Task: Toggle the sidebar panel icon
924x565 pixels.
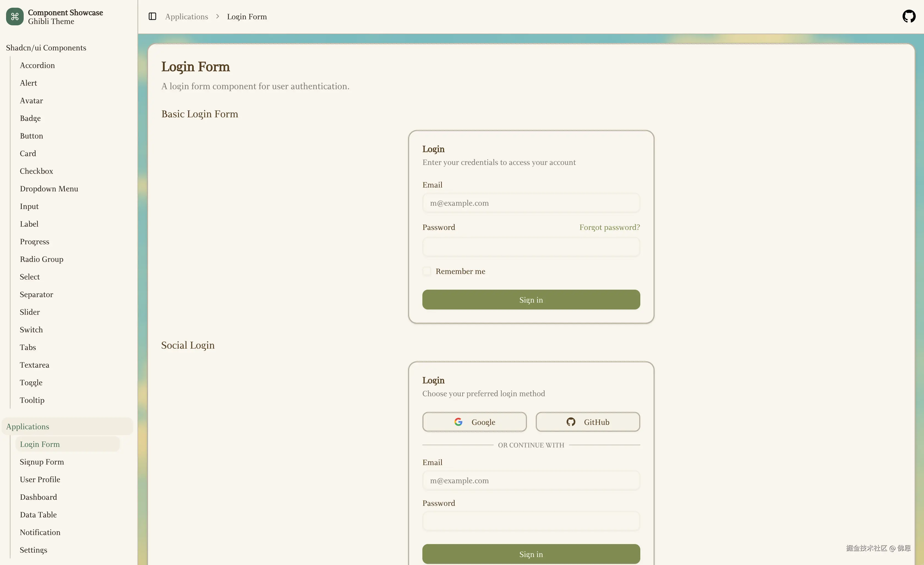Action: click(152, 17)
